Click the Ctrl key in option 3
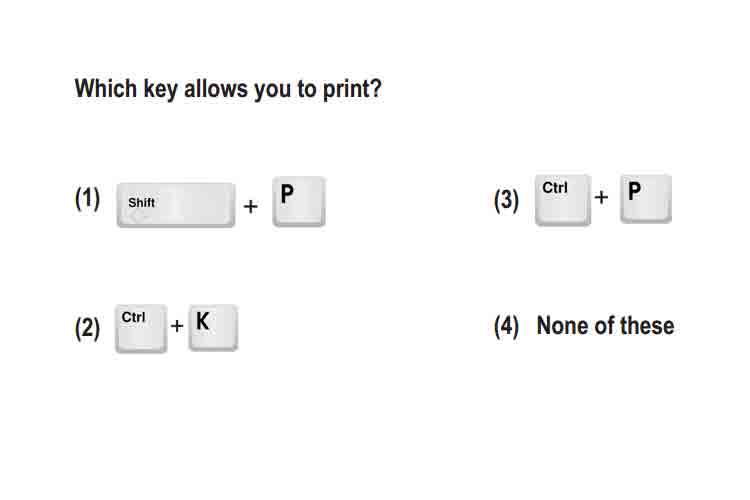Viewport: 750px width, 500px height. [x=563, y=200]
